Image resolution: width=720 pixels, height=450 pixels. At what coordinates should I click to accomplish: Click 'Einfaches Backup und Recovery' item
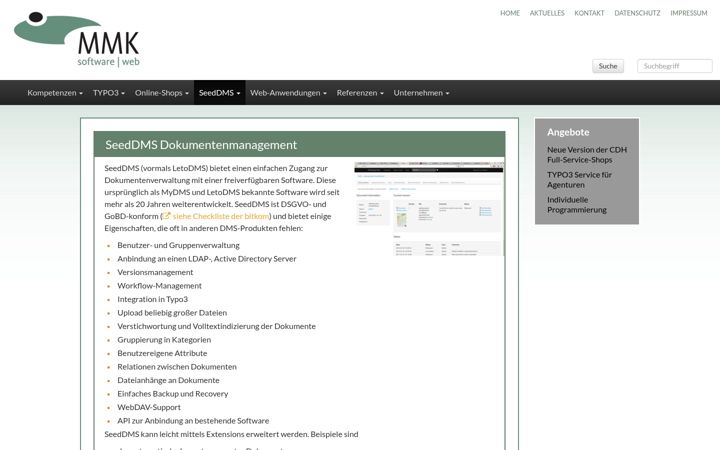coord(173,394)
